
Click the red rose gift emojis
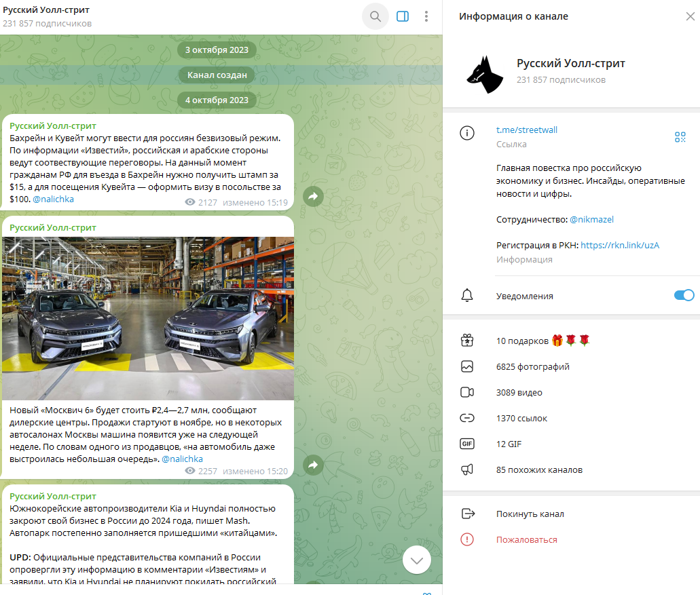[578, 341]
